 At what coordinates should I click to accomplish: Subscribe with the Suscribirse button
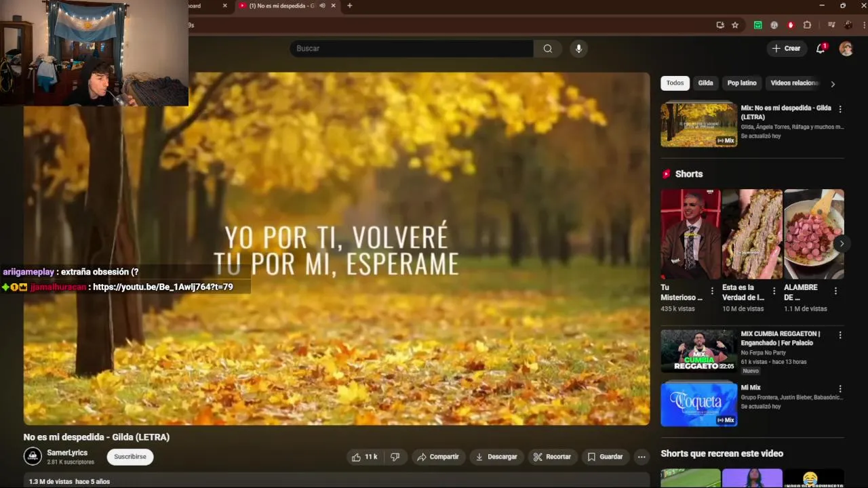(x=130, y=457)
